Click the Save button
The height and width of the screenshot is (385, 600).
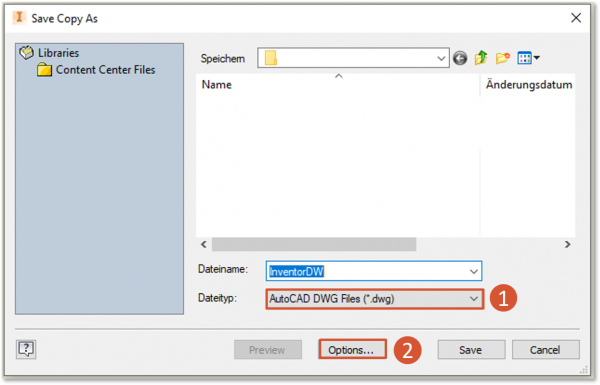point(471,349)
